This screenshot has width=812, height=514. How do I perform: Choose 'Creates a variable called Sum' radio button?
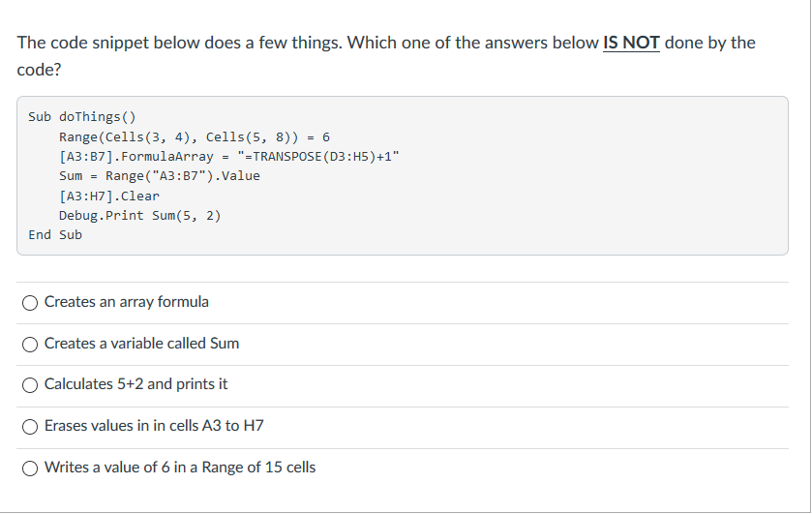coord(30,344)
